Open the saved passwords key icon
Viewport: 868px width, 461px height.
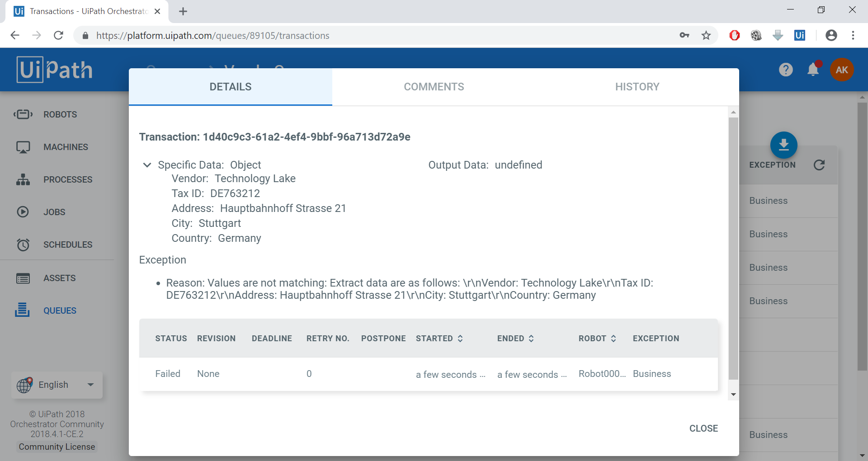pyautogui.click(x=684, y=35)
